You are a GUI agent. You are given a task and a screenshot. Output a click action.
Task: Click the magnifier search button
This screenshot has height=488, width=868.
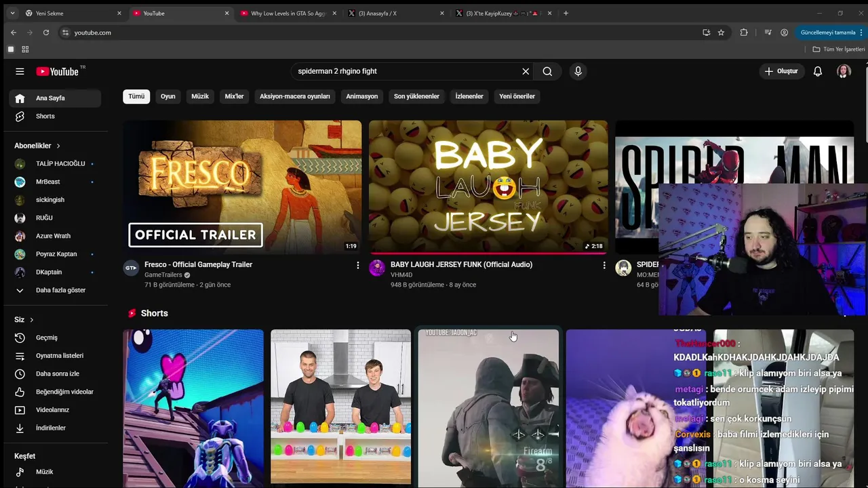point(547,71)
